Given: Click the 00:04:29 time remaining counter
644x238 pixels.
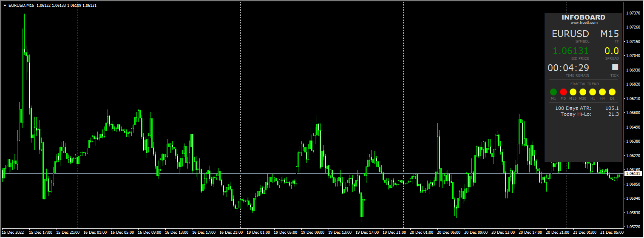Looking at the screenshot, I should [x=568, y=68].
